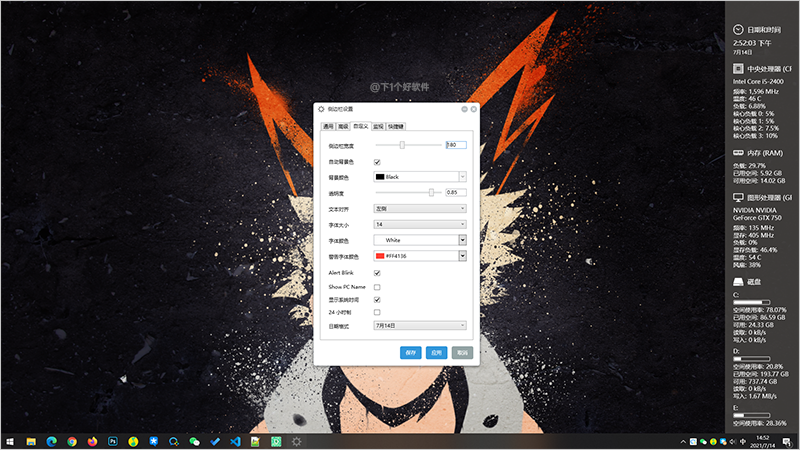Open the notepad app with pencil icon on the taskbar

(256, 442)
